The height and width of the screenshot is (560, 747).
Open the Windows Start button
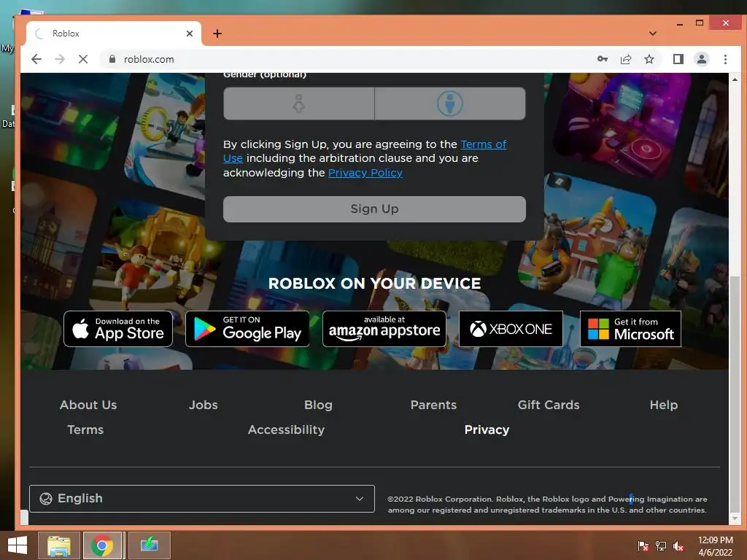click(18, 545)
